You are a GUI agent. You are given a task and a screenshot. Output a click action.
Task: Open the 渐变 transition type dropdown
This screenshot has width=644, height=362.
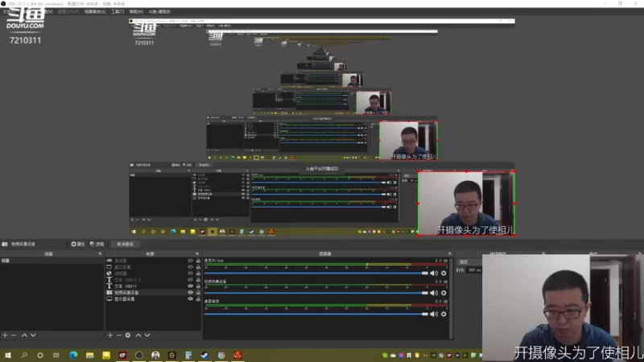pyautogui.click(x=470, y=262)
